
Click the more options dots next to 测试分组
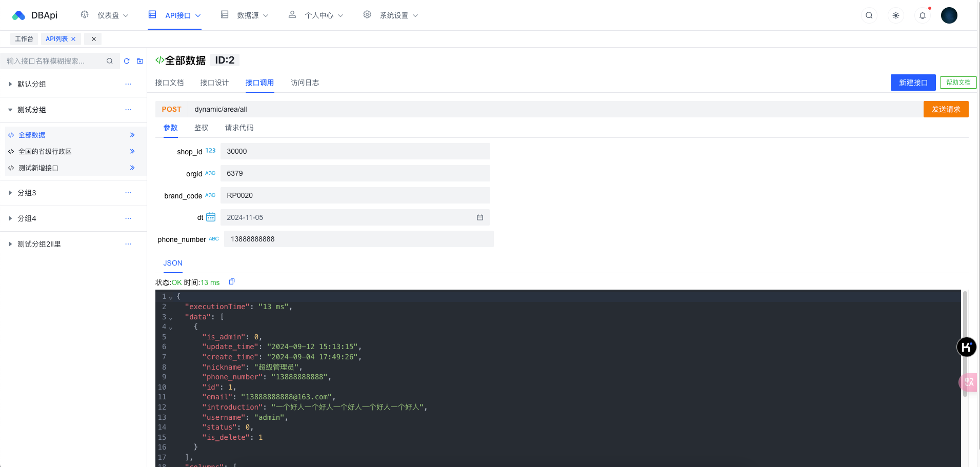[128, 109]
